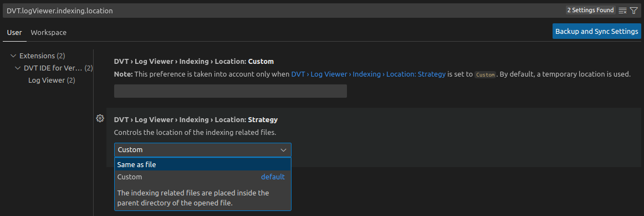
Task: Choose the 'Custom' option in the dropdown list
Action: coord(202,177)
